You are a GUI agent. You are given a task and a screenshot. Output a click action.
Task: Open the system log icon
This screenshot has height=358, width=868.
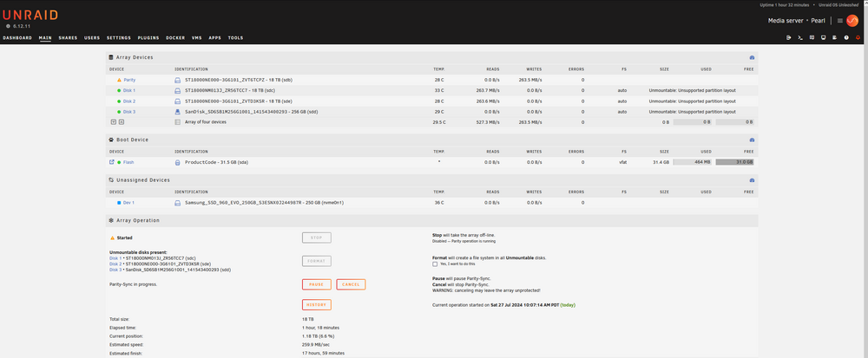tap(835, 37)
